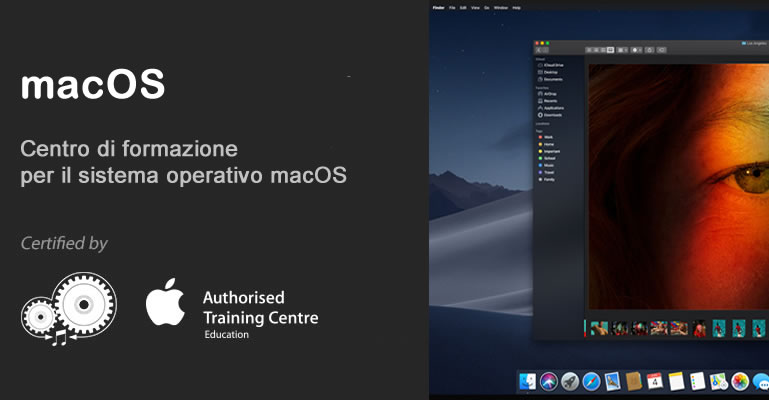769x400 pixels.
Task: Switch Finder to icon view
Action: (589, 50)
